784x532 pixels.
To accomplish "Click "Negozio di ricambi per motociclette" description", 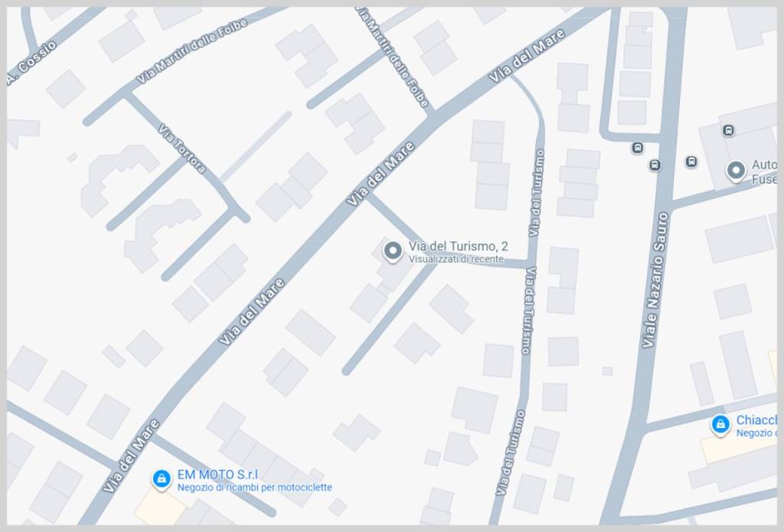I will tap(254, 488).
